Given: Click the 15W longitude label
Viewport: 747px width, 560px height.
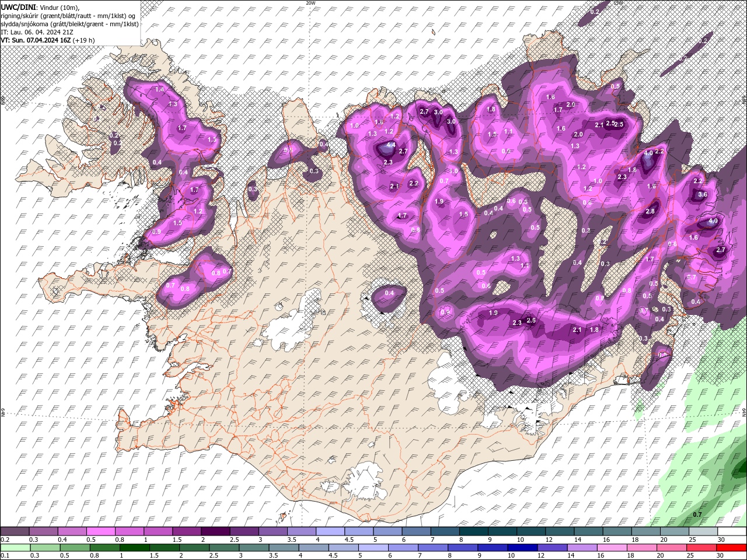Looking at the screenshot, I should [x=619, y=3].
